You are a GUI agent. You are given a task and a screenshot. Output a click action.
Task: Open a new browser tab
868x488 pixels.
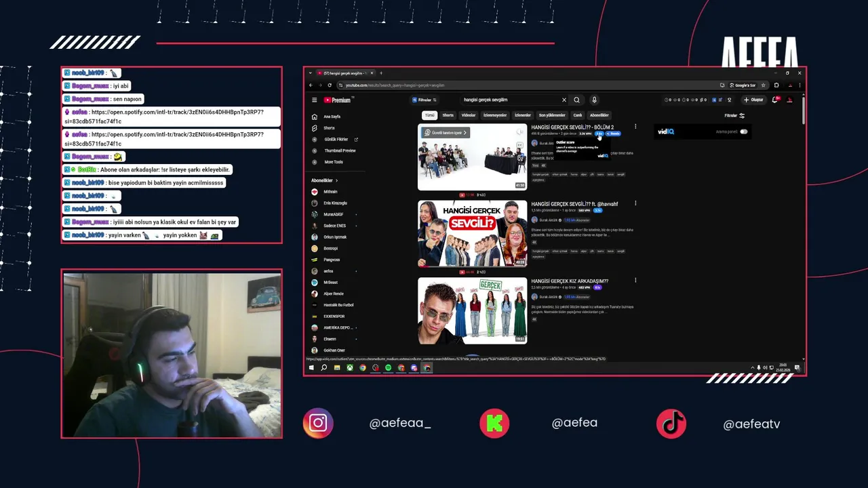click(x=381, y=73)
